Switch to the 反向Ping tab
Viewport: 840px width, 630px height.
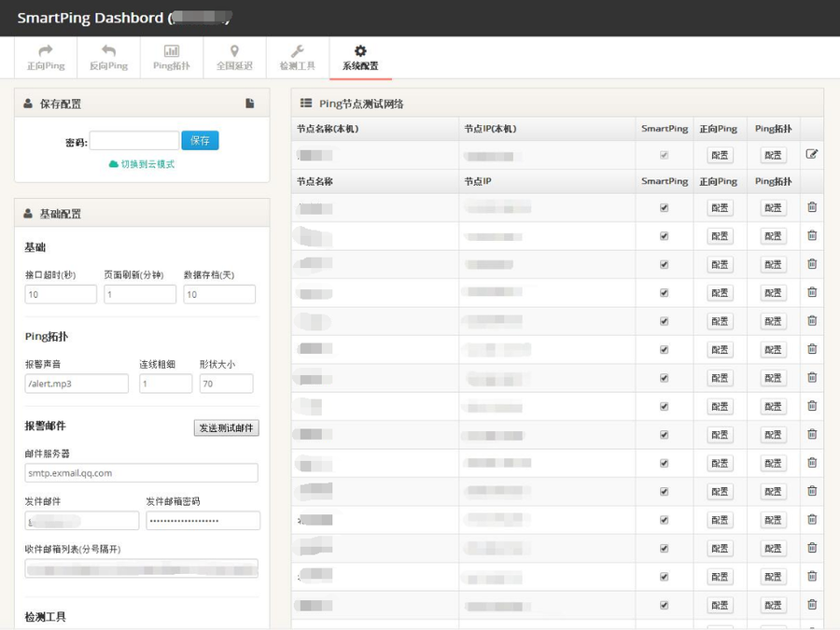click(x=109, y=58)
